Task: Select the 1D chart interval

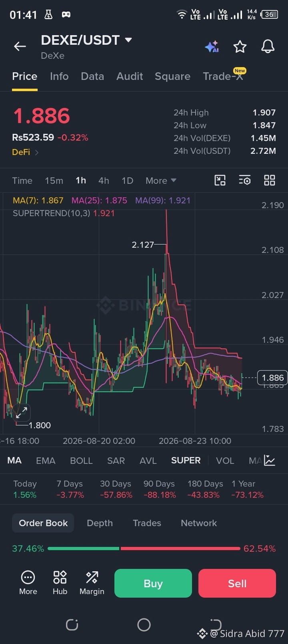Action: (127, 181)
